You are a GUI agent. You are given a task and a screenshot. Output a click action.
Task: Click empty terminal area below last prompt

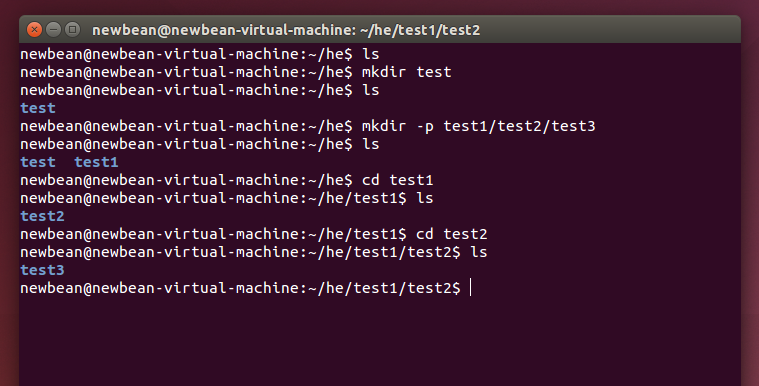pyautogui.click(x=380, y=339)
